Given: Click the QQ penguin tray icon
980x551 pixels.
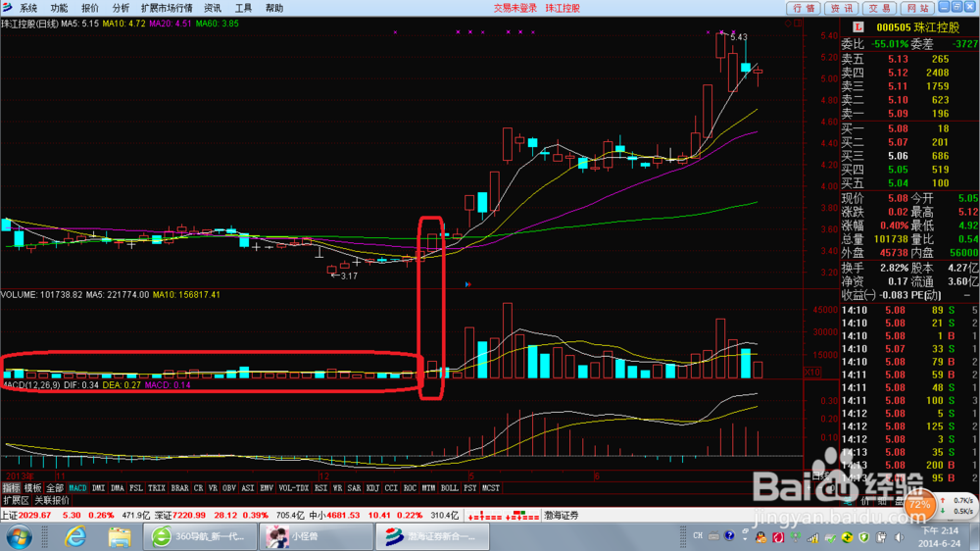Looking at the screenshot, I should [760, 536].
